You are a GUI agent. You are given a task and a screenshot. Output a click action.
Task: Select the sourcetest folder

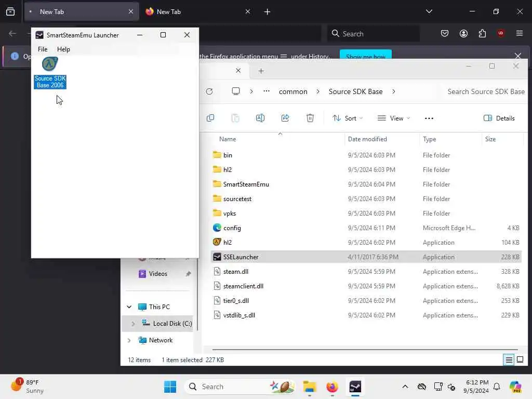pos(366,199)
